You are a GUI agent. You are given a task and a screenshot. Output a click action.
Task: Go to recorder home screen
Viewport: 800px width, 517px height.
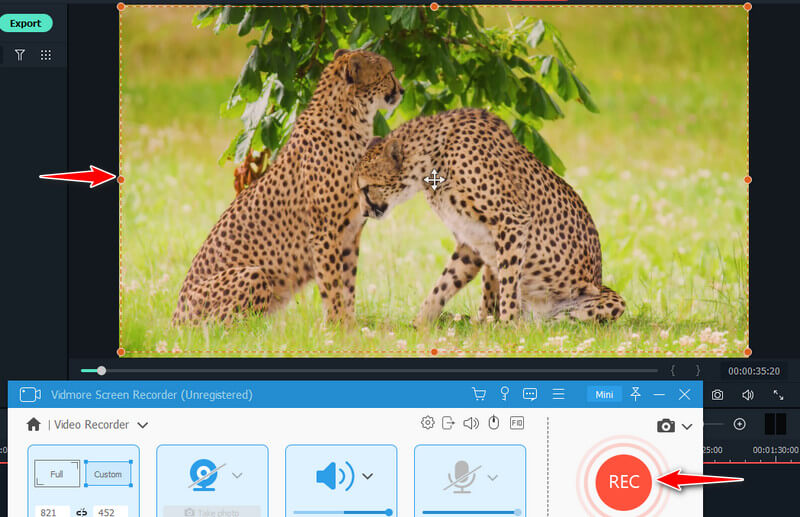point(34,424)
